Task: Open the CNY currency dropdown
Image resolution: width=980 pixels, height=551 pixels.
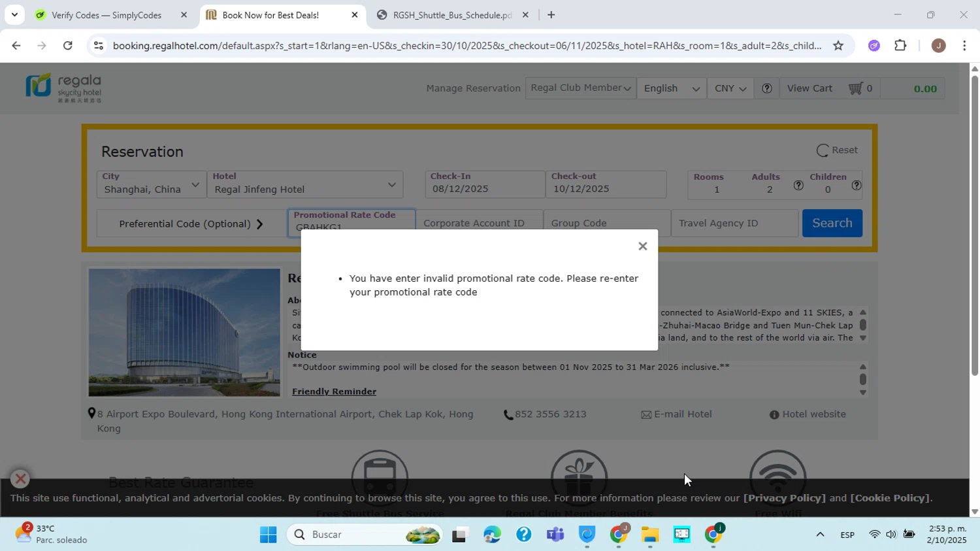Action: pyautogui.click(x=730, y=88)
